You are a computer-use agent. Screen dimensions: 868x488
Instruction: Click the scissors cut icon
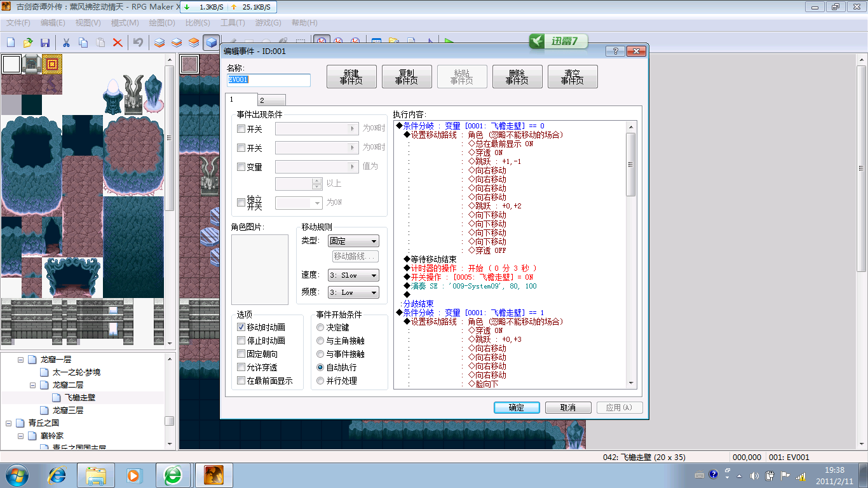[x=66, y=43]
